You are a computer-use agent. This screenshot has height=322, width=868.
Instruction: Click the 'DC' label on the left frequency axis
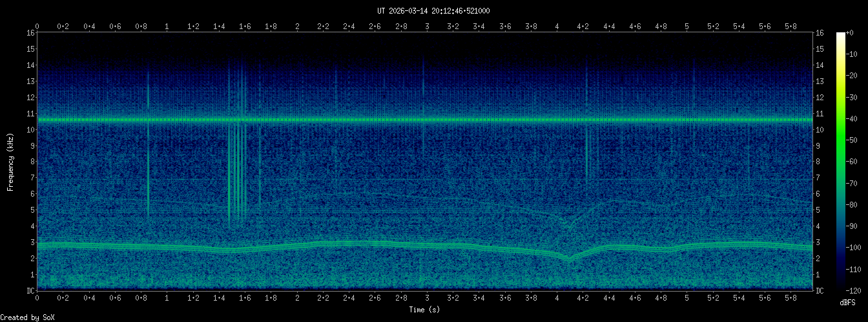coord(30,291)
